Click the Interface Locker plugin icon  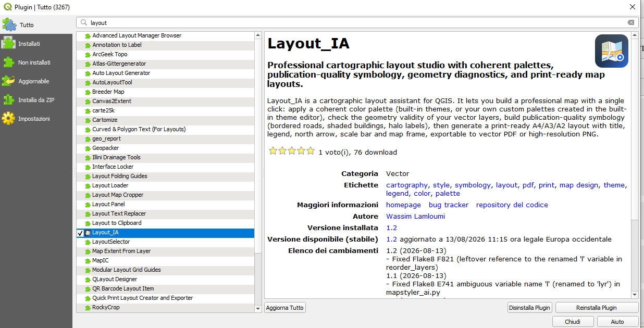tap(88, 167)
